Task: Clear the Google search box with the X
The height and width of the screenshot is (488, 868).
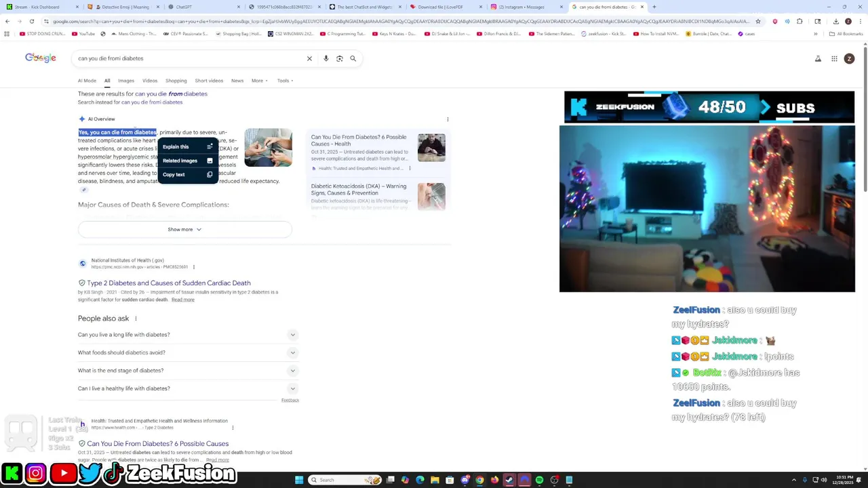Action: [309, 58]
